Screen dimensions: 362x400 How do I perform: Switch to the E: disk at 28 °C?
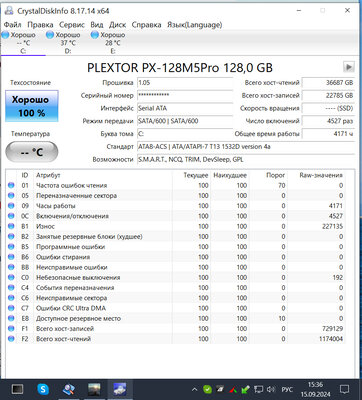click(x=113, y=43)
